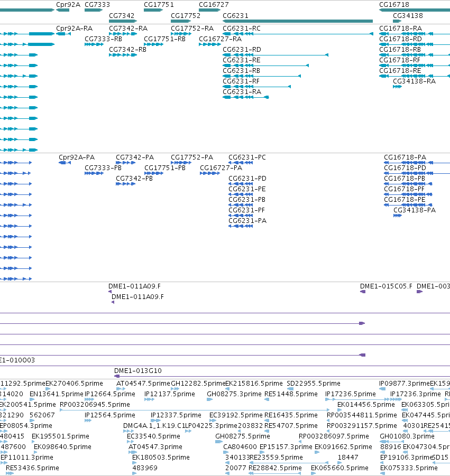Select EST EC39192.5prime
Viewport: 450px width, 476px height.
click(236, 415)
